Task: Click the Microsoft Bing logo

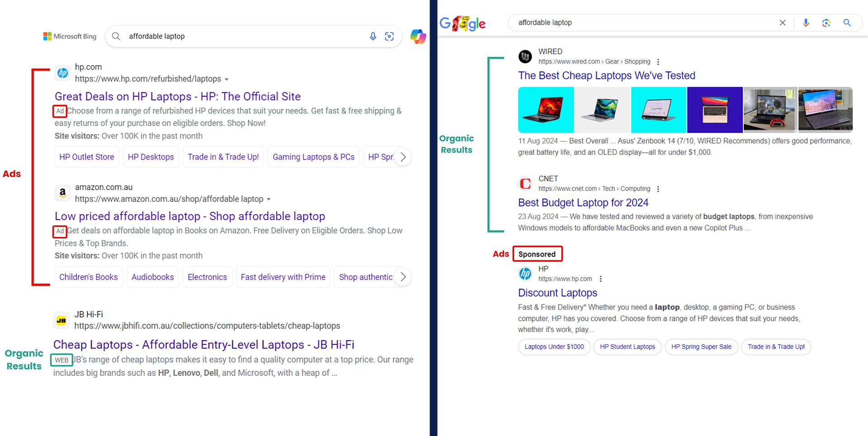Action: 70,36
